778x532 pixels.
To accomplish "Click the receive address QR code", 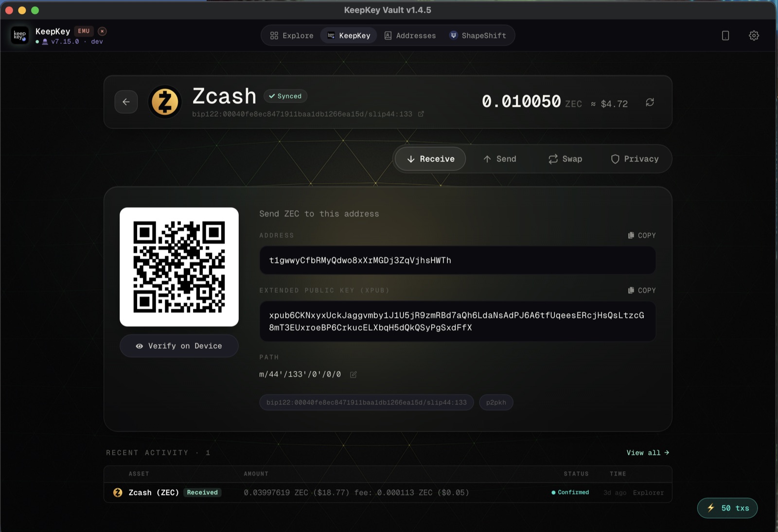I will (179, 267).
